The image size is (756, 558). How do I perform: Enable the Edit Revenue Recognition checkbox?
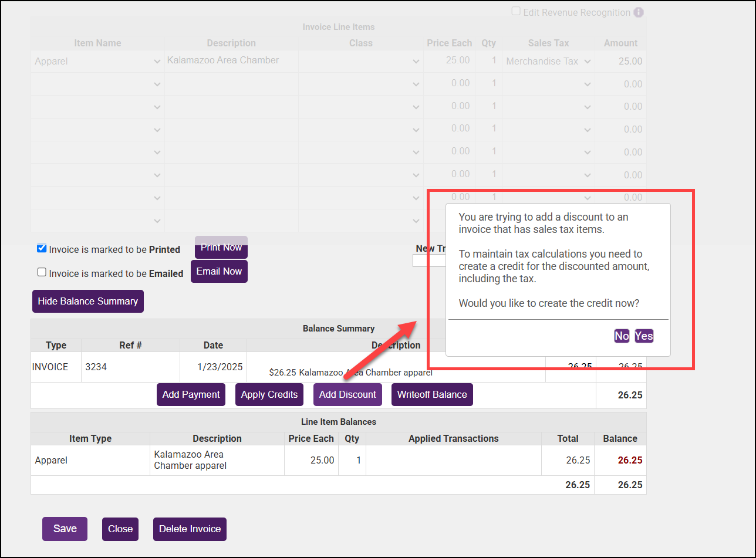pyautogui.click(x=516, y=12)
